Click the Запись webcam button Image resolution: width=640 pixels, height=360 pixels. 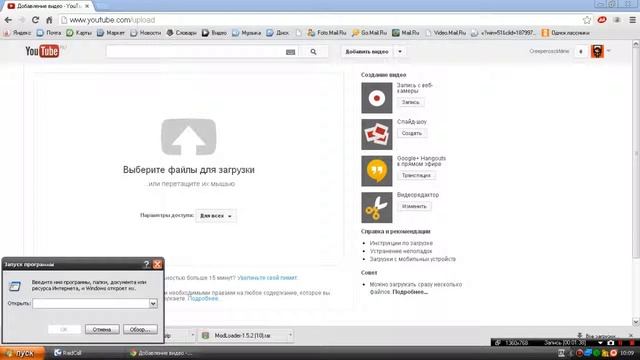(411, 102)
